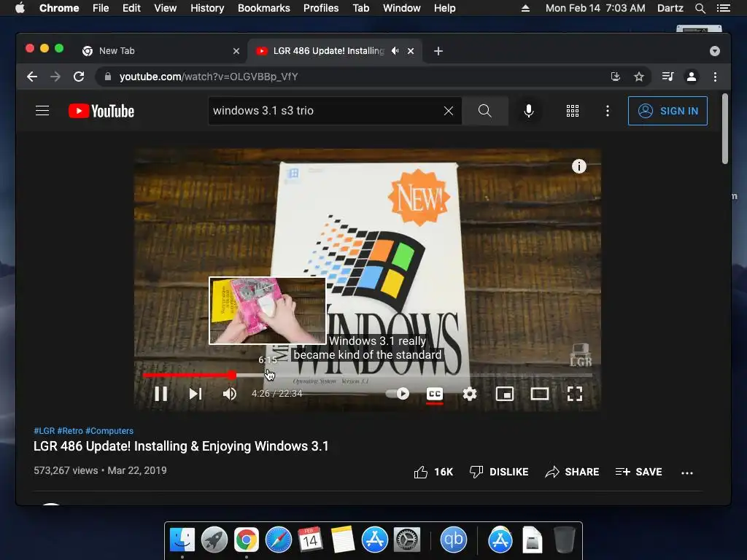Close the LGR 486 Update tab

click(411, 51)
